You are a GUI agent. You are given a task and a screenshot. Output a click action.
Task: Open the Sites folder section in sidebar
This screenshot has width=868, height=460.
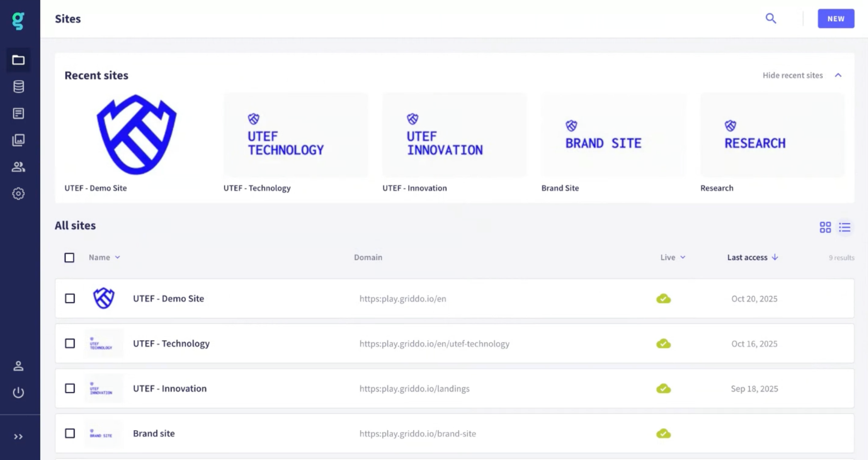point(19,60)
